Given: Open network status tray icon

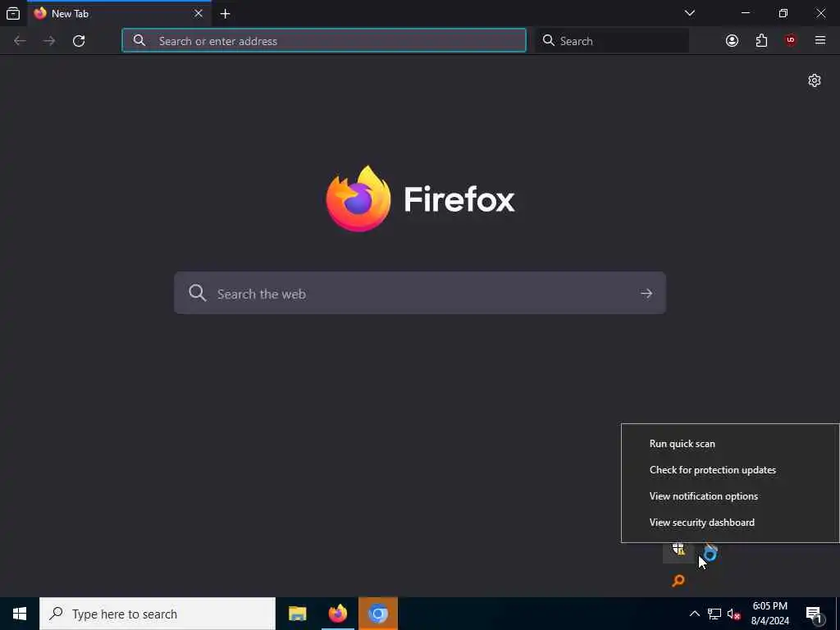Looking at the screenshot, I should (x=714, y=614).
